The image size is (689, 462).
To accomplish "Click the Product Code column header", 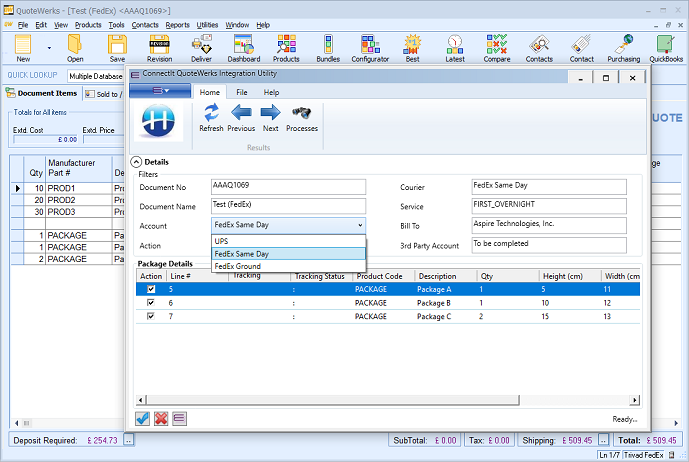I will tap(380, 276).
